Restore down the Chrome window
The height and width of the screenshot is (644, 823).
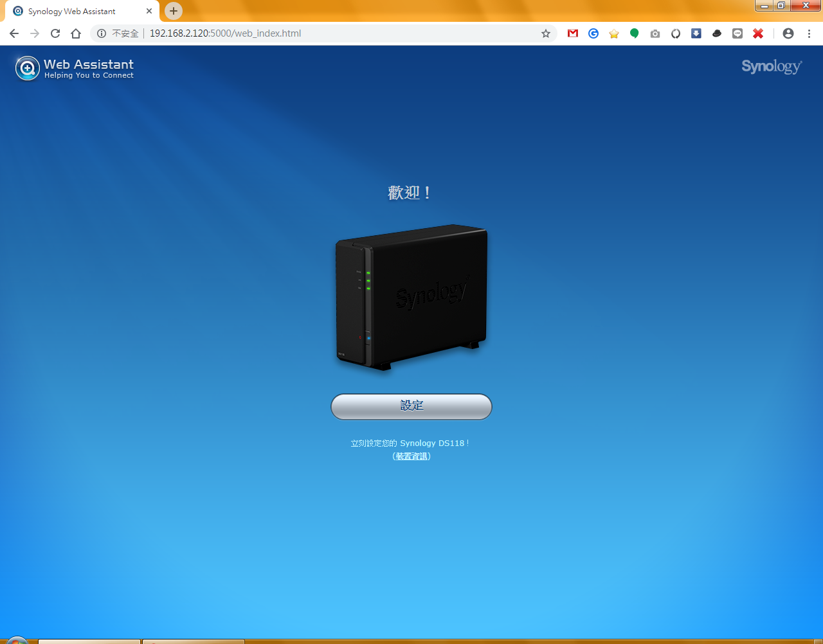pos(781,6)
